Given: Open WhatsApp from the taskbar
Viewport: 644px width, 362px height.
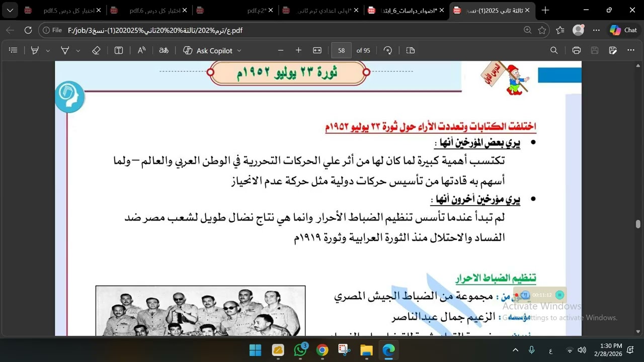Looking at the screenshot, I should pos(300,350).
